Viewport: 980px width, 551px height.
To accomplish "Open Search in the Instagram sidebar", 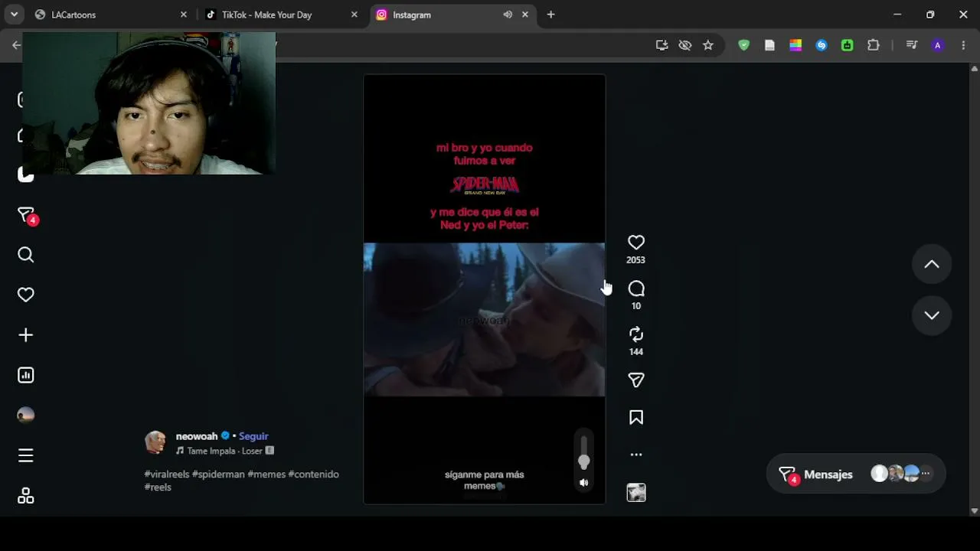I will pyautogui.click(x=26, y=255).
